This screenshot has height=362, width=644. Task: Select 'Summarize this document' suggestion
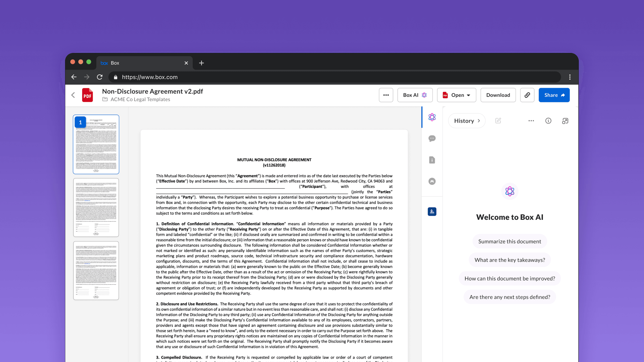tap(509, 241)
